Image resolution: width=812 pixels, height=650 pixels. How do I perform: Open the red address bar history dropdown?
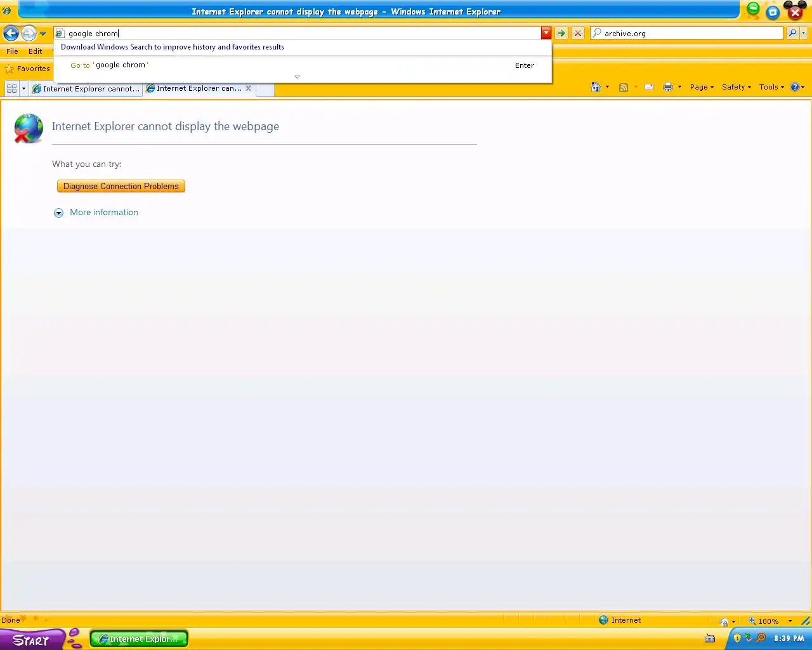pyautogui.click(x=546, y=34)
